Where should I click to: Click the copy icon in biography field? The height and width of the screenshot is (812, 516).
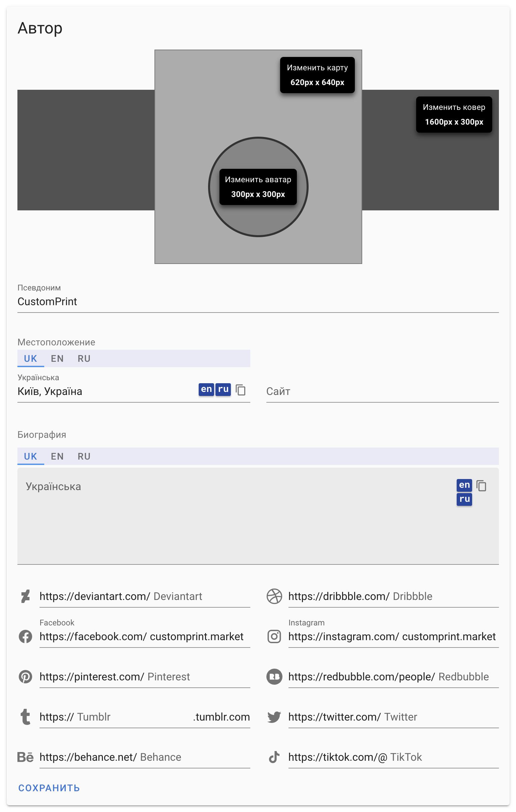click(x=481, y=485)
